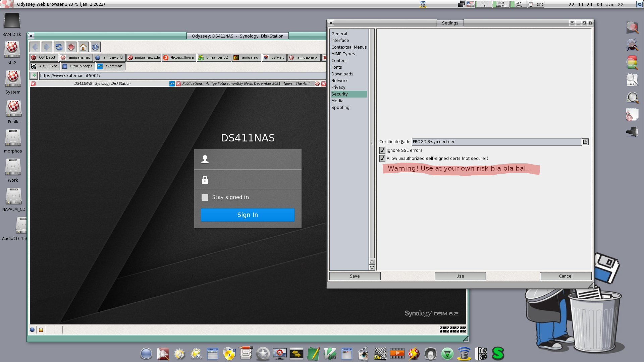Stop page loading with the red stop icon
This screenshot has height=362, width=644.
(71, 47)
